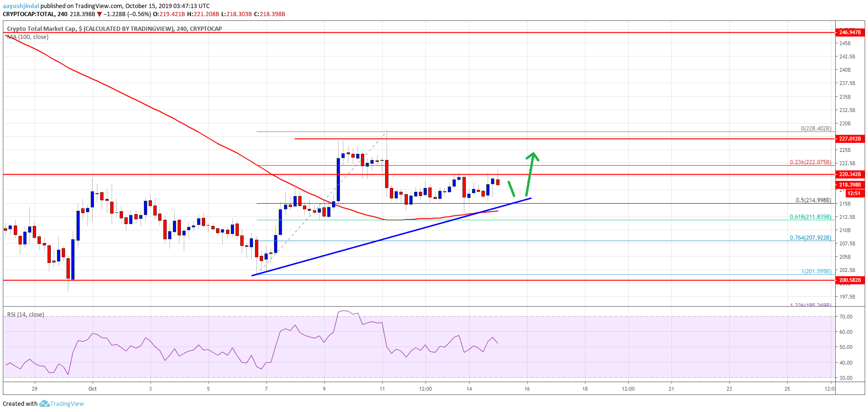Click the Fibonacci 0.236(222.075B) level label
The image size is (868, 412).
coord(811,162)
